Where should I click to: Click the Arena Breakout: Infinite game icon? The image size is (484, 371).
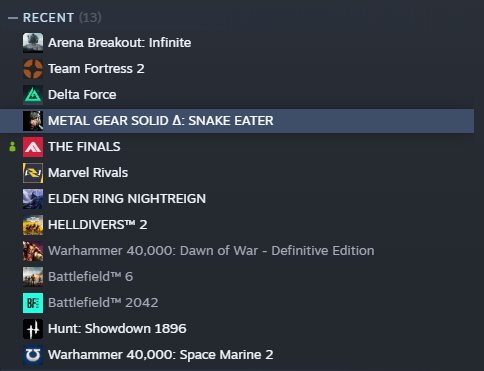33,43
